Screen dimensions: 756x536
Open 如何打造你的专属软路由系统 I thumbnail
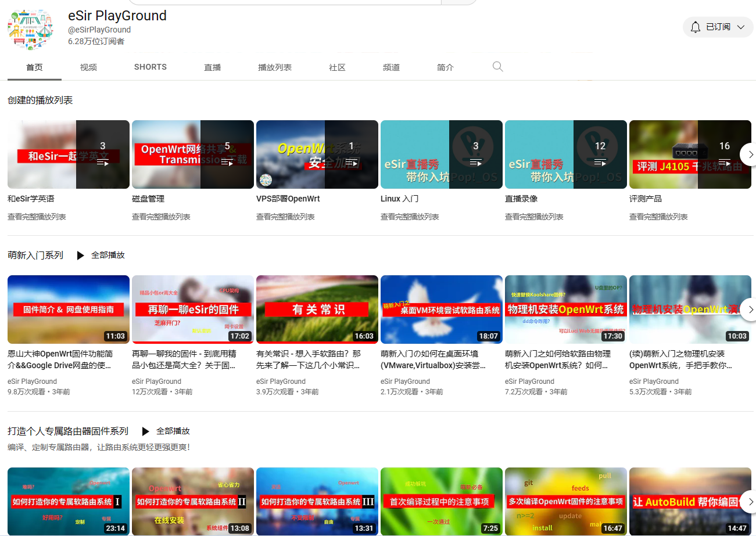(x=69, y=502)
